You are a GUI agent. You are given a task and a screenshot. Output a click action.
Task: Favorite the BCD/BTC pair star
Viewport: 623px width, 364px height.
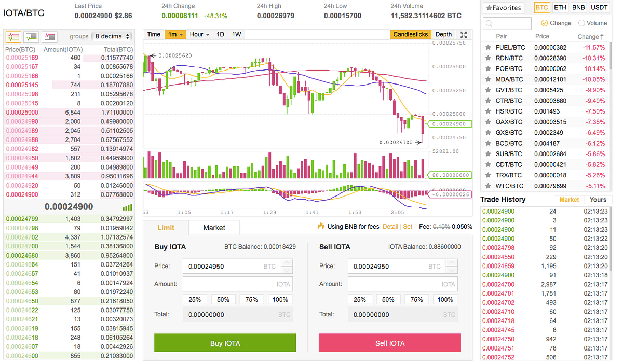(x=488, y=143)
